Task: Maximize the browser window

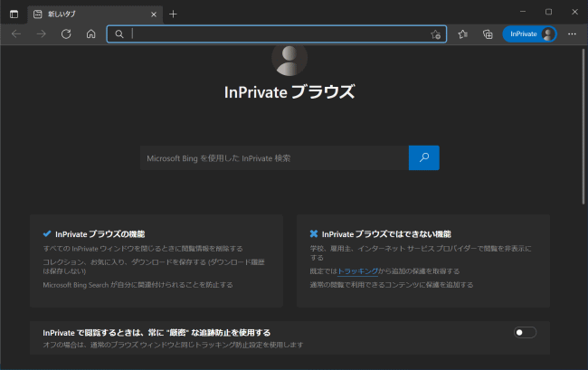Action: click(x=548, y=12)
